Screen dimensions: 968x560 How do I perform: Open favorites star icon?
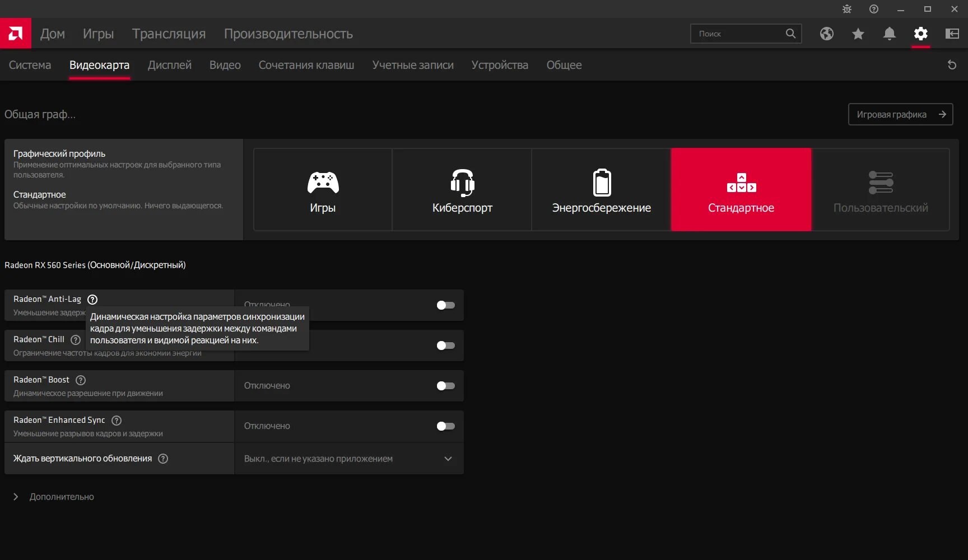pos(858,34)
